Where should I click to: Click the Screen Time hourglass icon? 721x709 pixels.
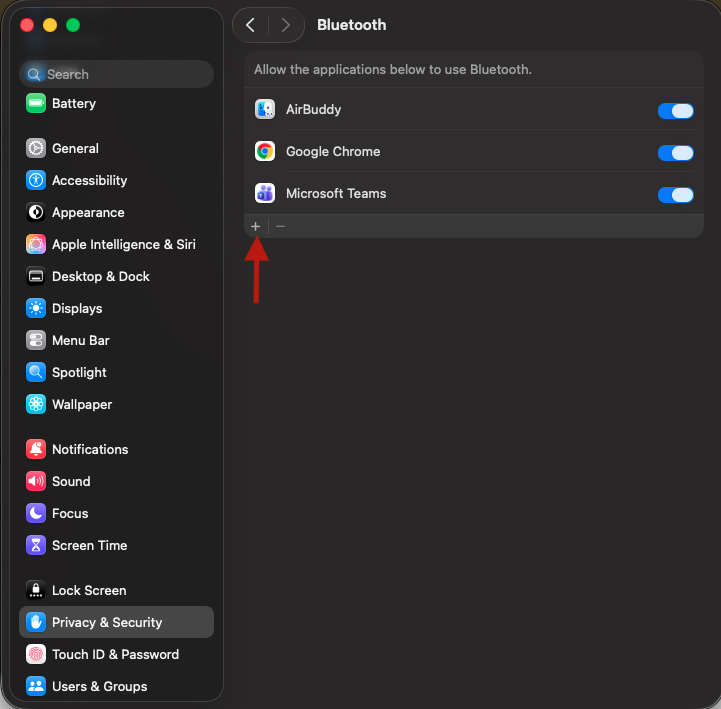36,545
